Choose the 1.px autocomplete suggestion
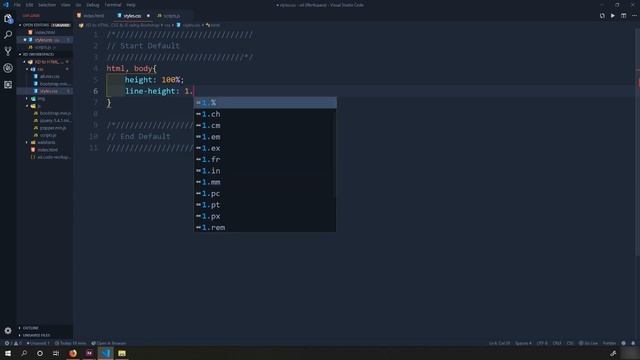 265,216
